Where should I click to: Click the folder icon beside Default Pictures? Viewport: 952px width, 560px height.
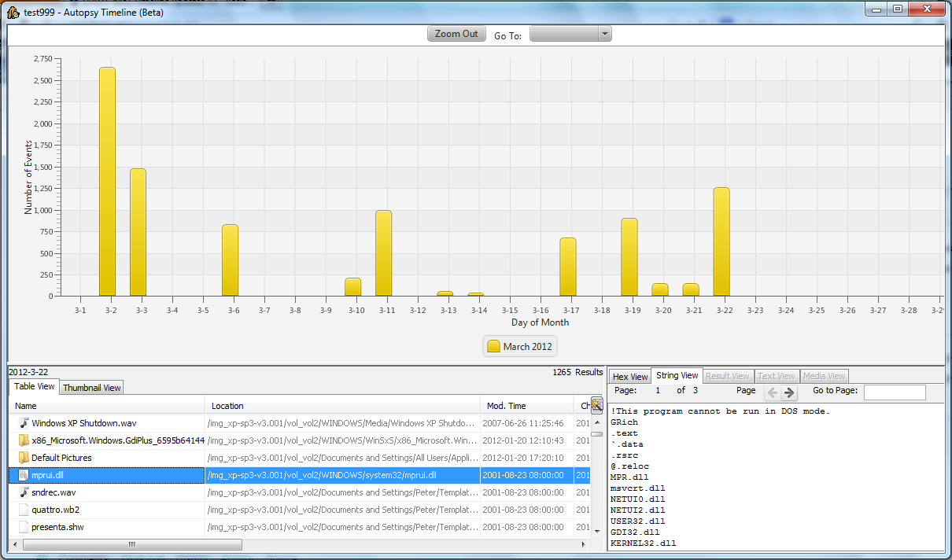coord(24,458)
